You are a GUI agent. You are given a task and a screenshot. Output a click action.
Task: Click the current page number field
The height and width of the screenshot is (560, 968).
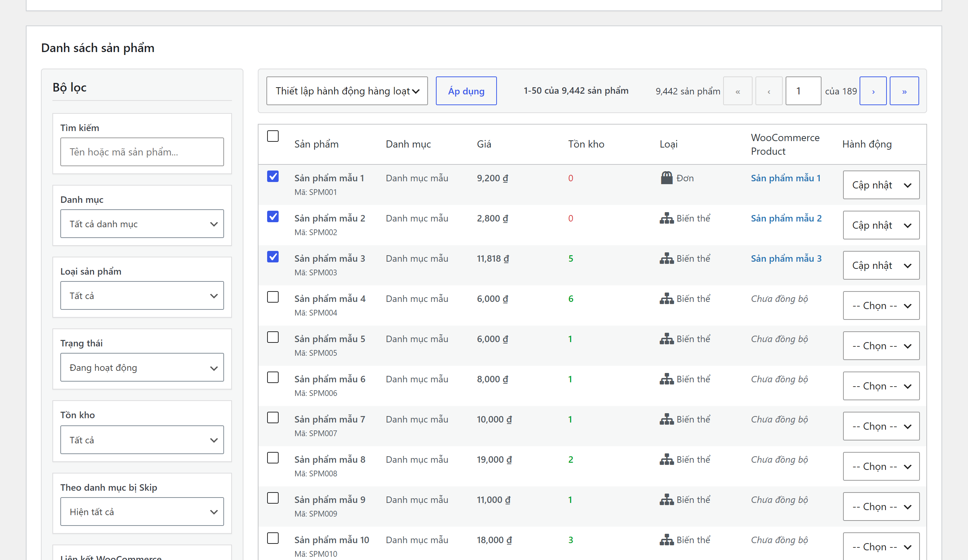(x=803, y=91)
